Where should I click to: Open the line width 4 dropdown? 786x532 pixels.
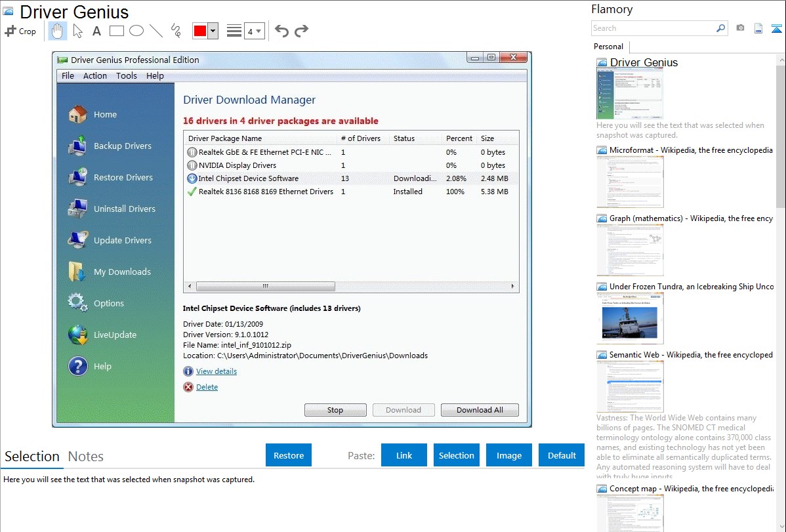[255, 31]
